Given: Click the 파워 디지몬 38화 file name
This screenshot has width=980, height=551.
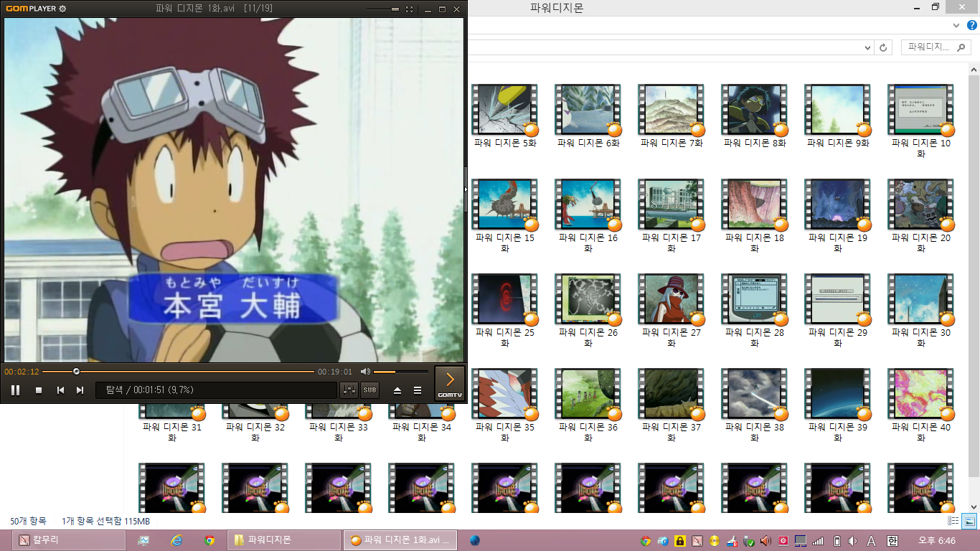Looking at the screenshot, I should click(x=755, y=432).
